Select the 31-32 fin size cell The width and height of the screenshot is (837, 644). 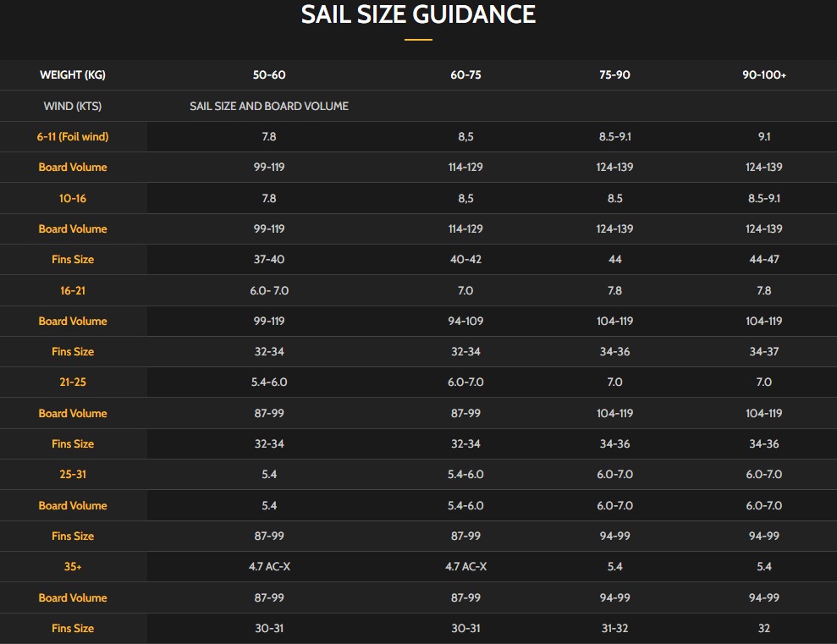614,629
